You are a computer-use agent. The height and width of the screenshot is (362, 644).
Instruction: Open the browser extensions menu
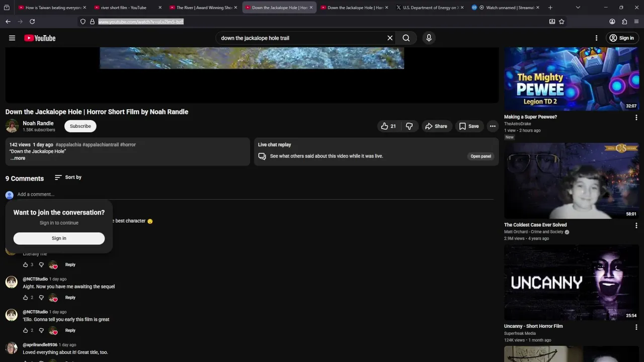pyautogui.click(x=624, y=22)
